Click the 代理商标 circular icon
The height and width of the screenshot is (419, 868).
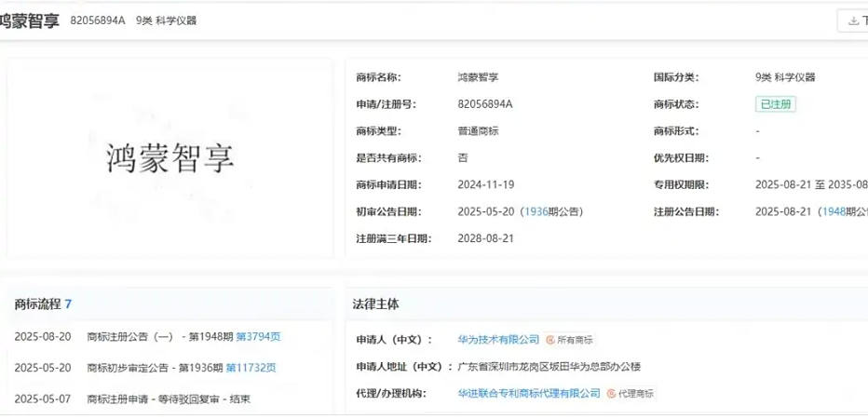click(612, 394)
